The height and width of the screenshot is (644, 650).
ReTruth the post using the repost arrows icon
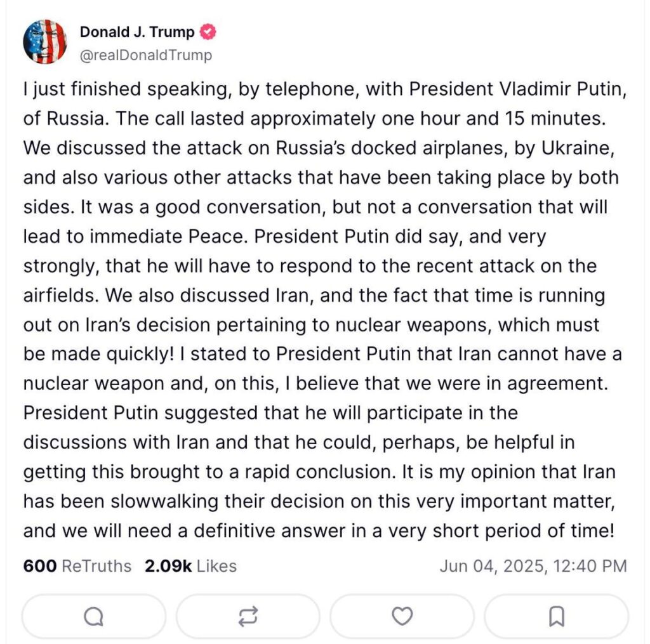pyautogui.click(x=248, y=615)
